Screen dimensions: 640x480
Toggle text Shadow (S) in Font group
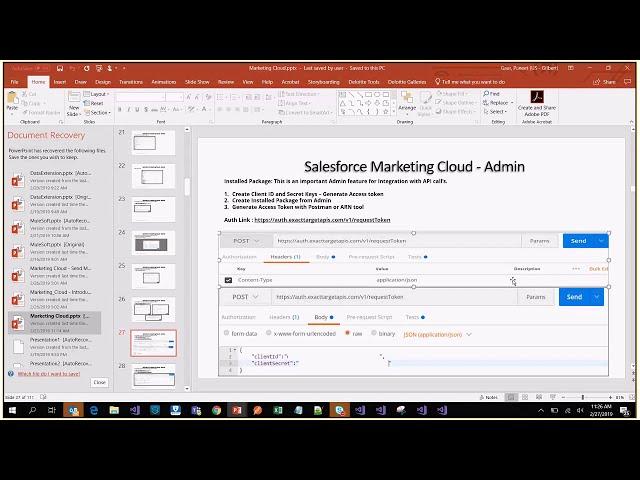coord(146,109)
